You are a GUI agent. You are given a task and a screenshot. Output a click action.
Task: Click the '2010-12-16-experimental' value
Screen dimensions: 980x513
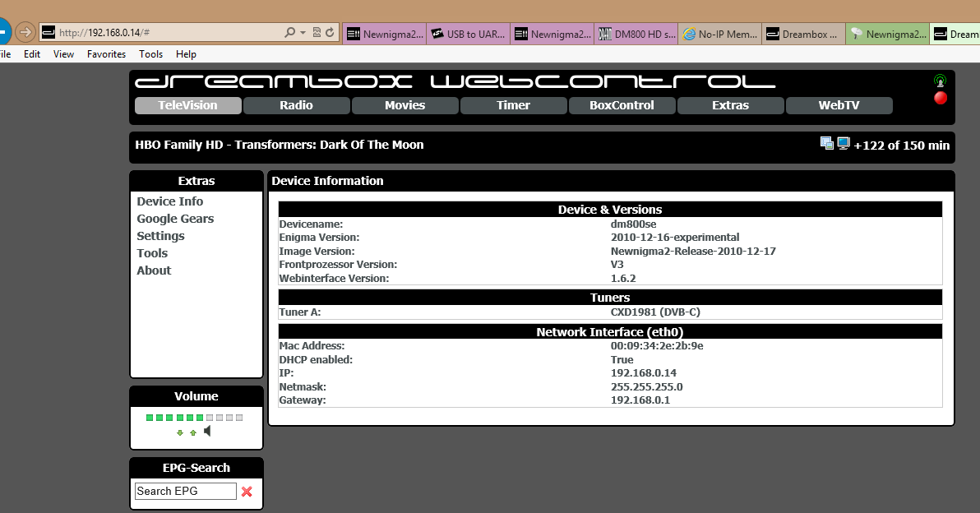point(675,238)
